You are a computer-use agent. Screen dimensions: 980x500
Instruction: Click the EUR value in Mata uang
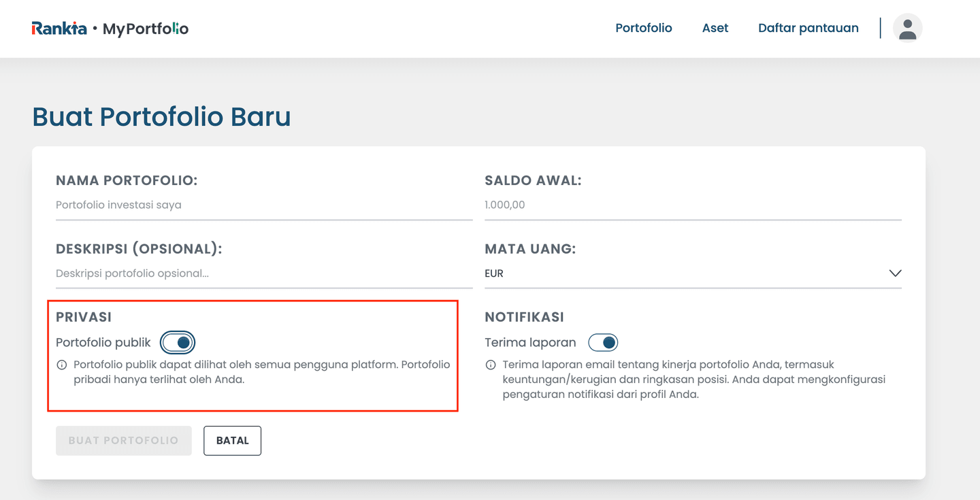494,273
